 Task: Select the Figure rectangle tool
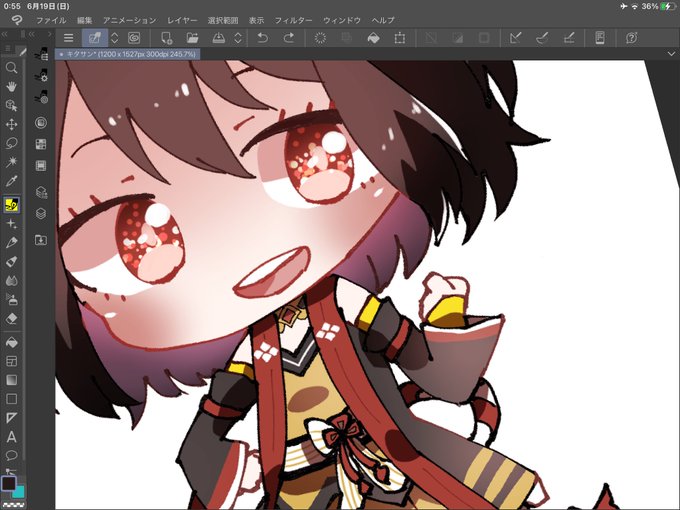pyautogui.click(x=12, y=399)
